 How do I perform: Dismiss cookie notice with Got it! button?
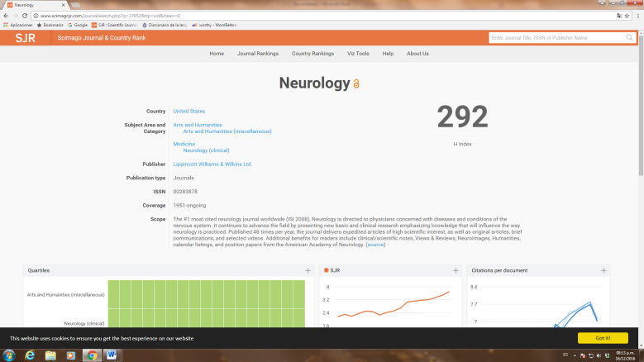pyautogui.click(x=603, y=338)
